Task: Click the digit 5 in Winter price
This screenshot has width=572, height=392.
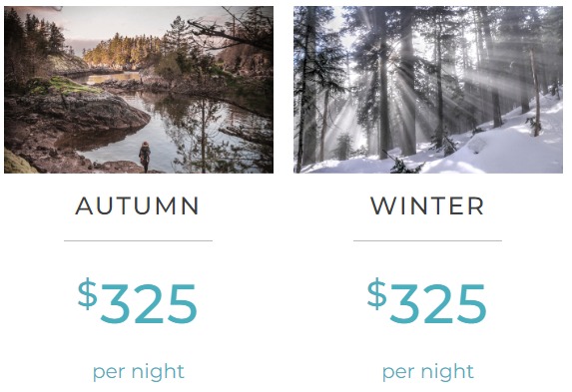Action: [x=472, y=304]
